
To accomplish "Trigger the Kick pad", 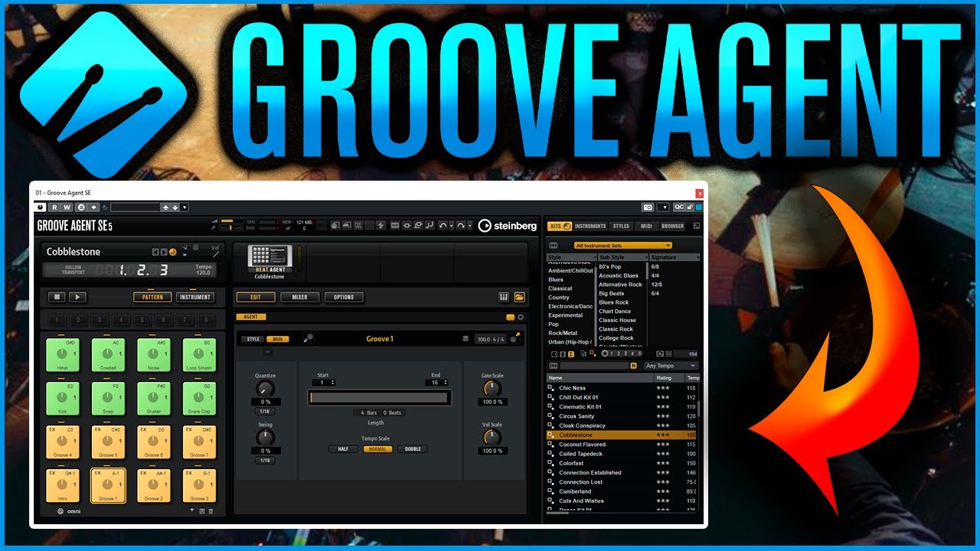I will (x=62, y=399).
